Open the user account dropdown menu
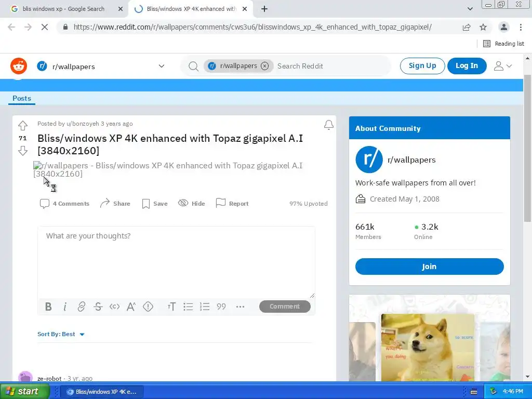 coord(502,66)
